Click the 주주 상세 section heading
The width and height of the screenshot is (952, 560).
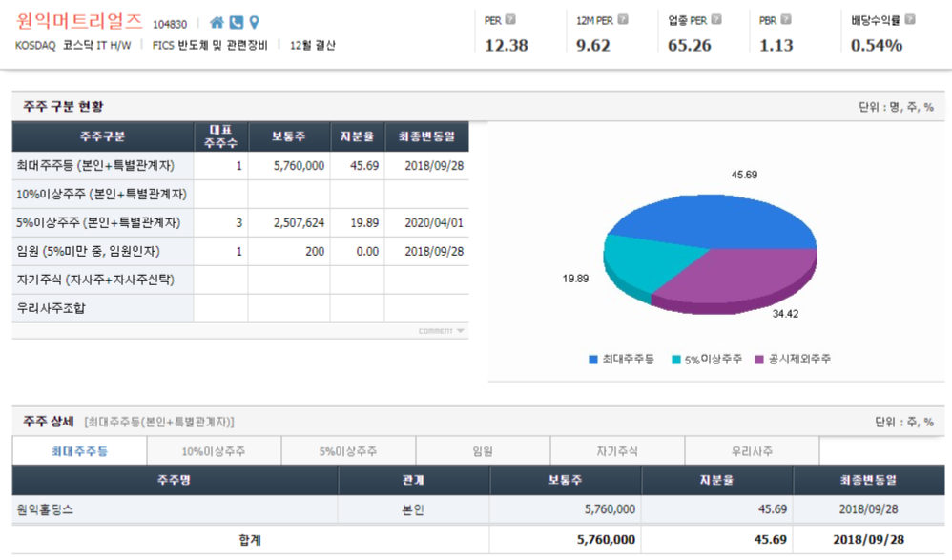click(x=49, y=422)
